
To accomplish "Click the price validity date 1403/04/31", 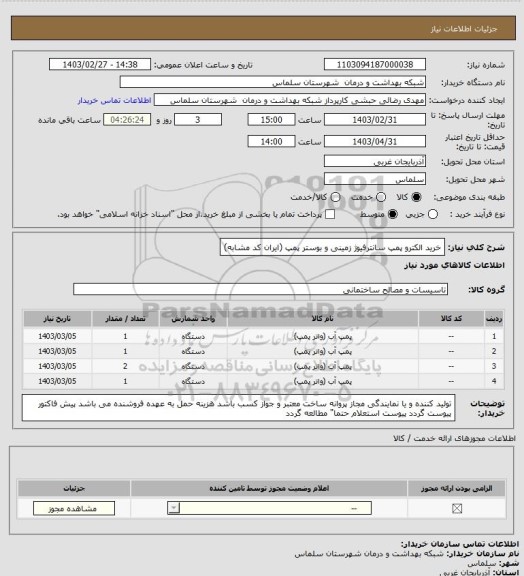I will [375, 141].
